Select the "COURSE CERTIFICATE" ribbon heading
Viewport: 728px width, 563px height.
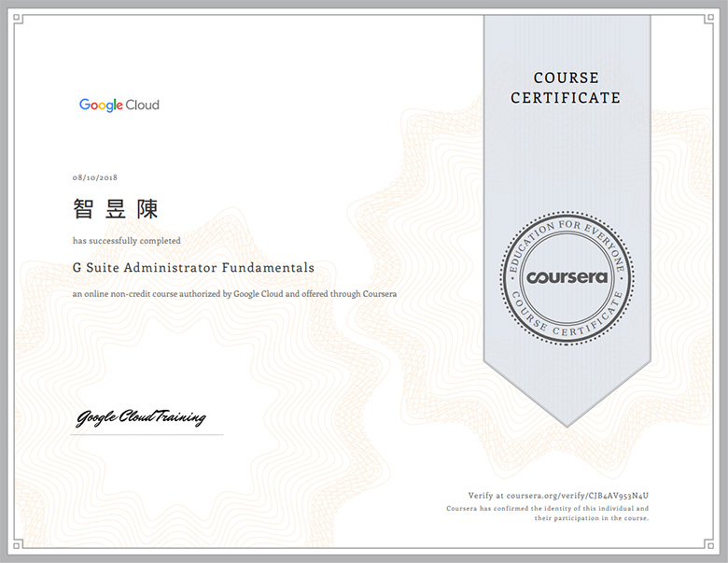click(566, 88)
